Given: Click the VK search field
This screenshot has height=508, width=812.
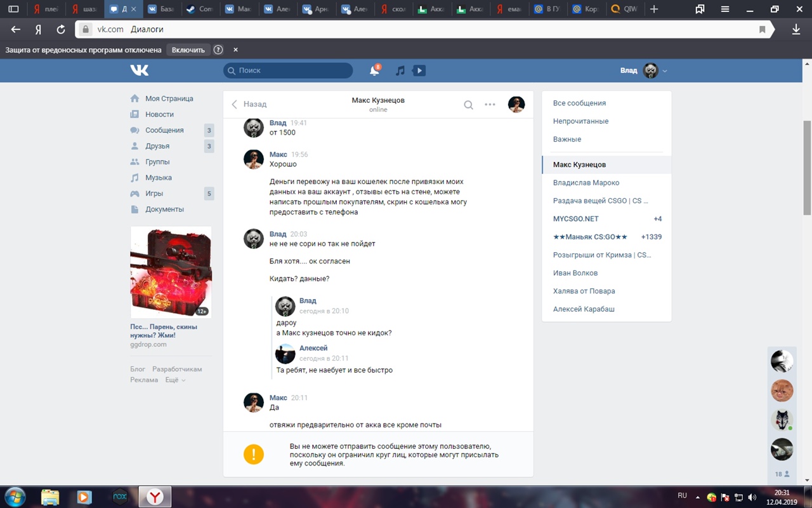Looking at the screenshot, I should [x=289, y=70].
